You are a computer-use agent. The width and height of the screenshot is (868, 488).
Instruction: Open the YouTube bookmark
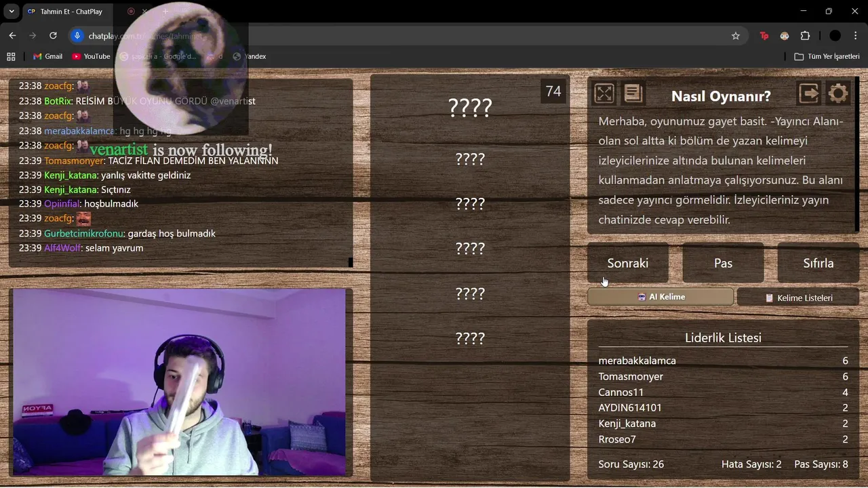[91, 56]
